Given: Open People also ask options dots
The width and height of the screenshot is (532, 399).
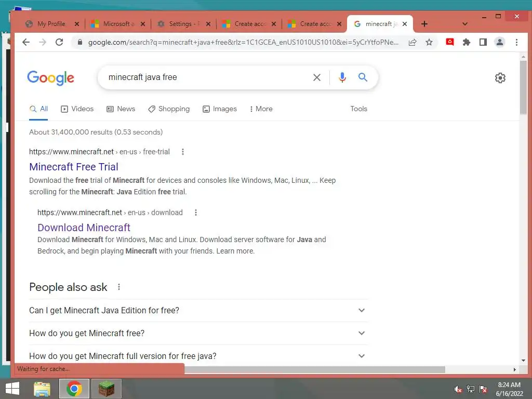Looking at the screenshot, I should point(119,287).
